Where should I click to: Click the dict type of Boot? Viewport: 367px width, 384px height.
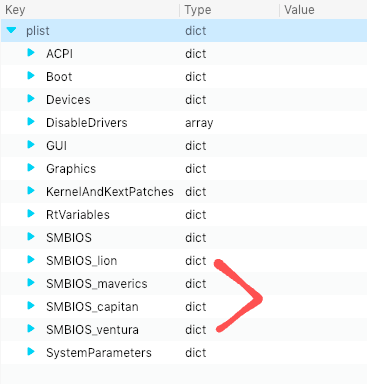coord(196,77)
